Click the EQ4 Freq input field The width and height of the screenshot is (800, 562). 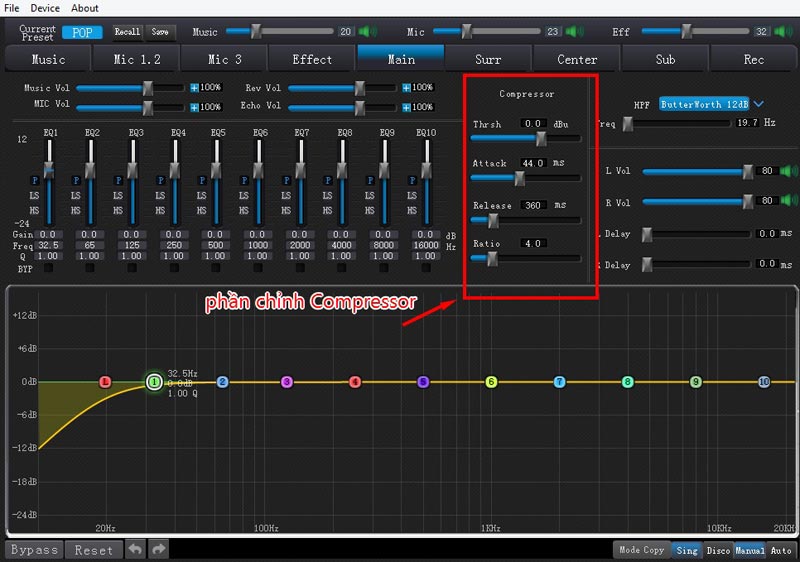[x=176, y=245]
